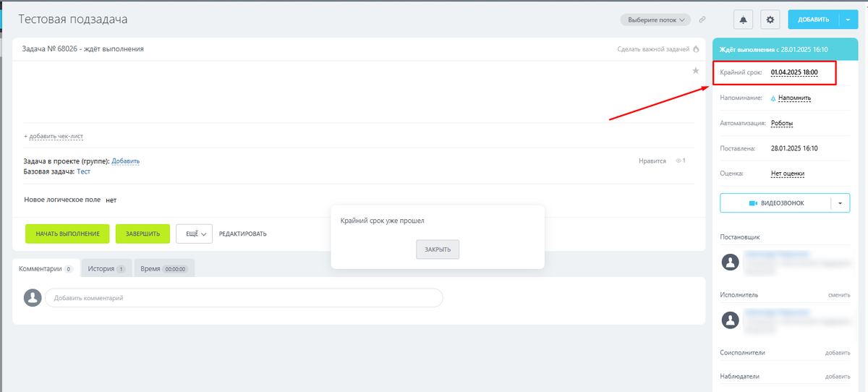This screenshot has width=868, height=392.
Task: Open the ЕЩЁ dropdown menu
Action: point(194,234)
